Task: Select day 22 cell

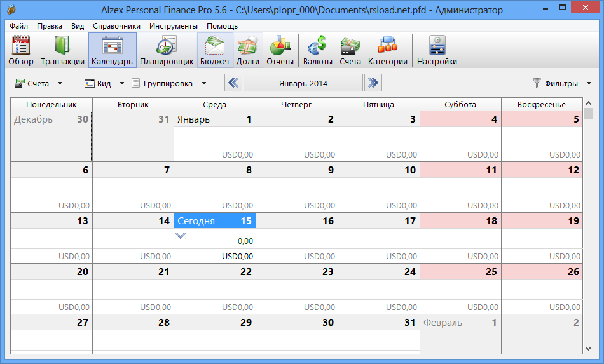Action: tap(215, 288)
